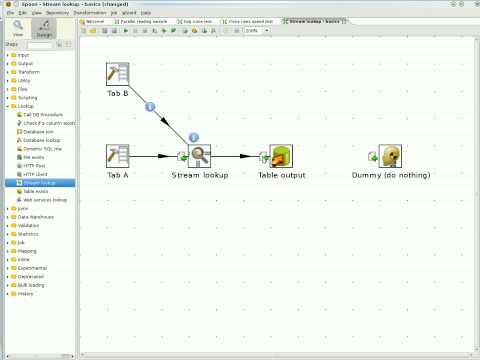The width and height of the screenshot is (480, 360).
Task: Select the Table output step icon
Action: pos(281,156)
